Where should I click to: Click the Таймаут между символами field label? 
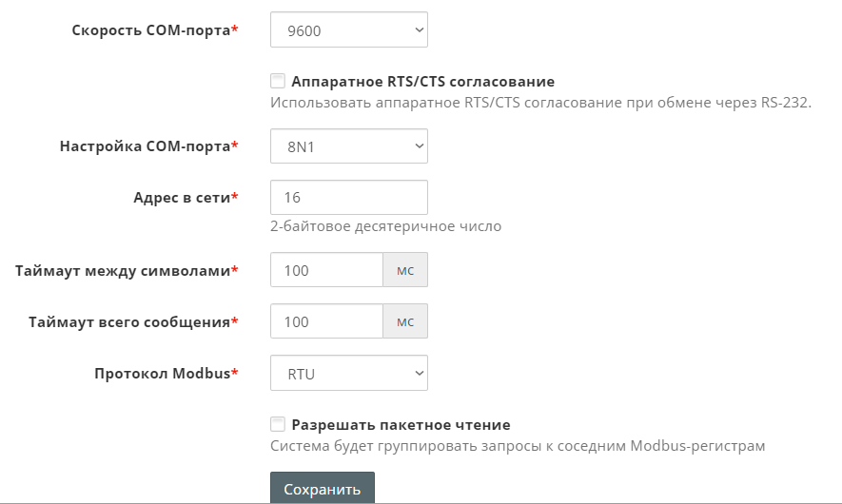point(123,270)
